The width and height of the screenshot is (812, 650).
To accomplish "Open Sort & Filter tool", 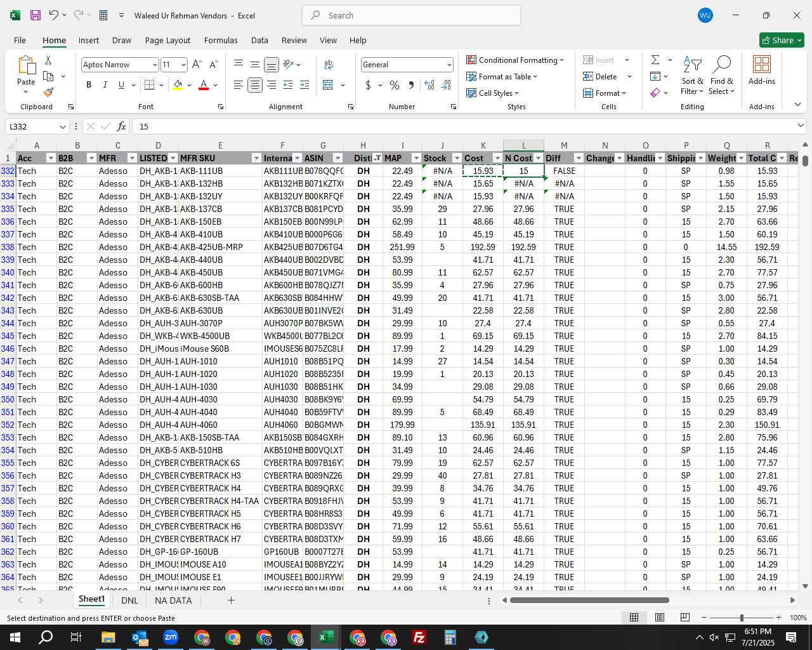I will [692, 75].
